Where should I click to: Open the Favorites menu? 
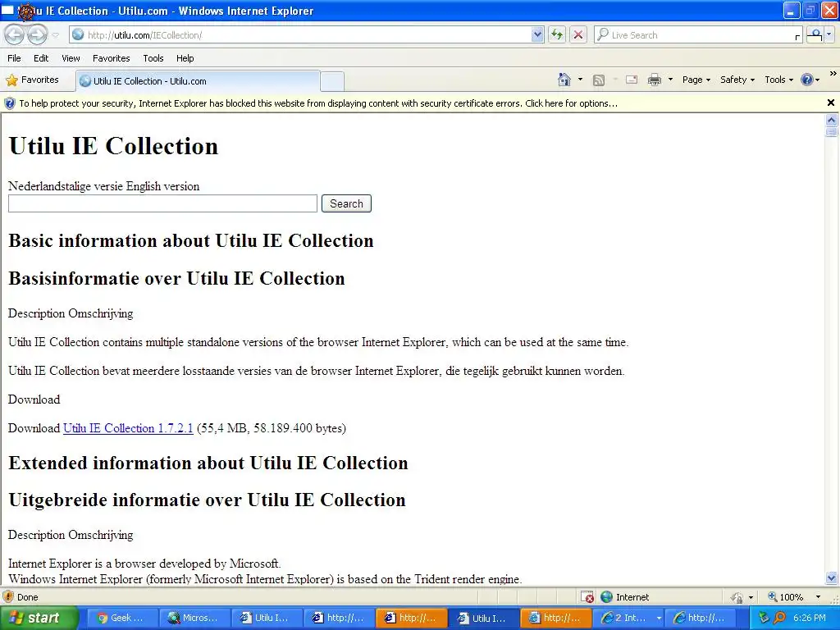click(112, 58)
